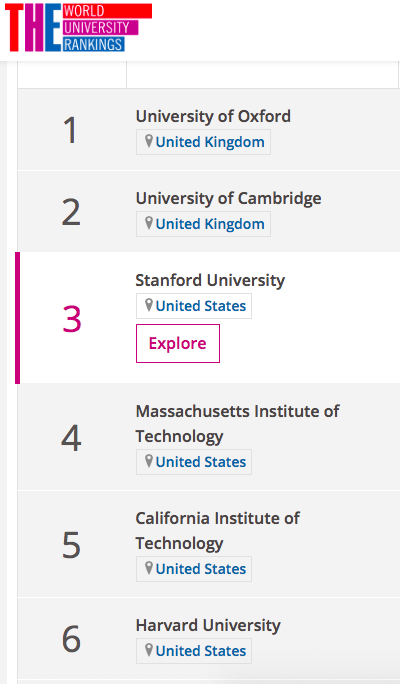
Task: Open the Explore button for Stanford University
Action: (178, 343)
